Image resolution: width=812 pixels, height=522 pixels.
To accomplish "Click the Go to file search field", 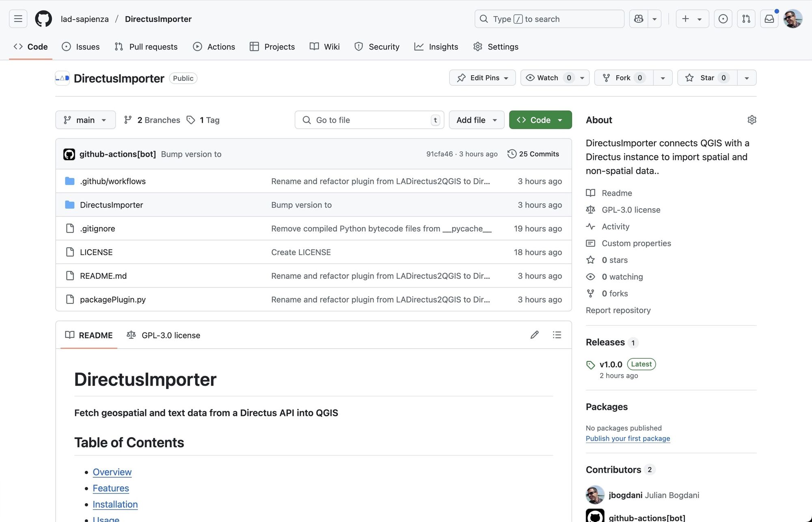I will click(369, 120).
